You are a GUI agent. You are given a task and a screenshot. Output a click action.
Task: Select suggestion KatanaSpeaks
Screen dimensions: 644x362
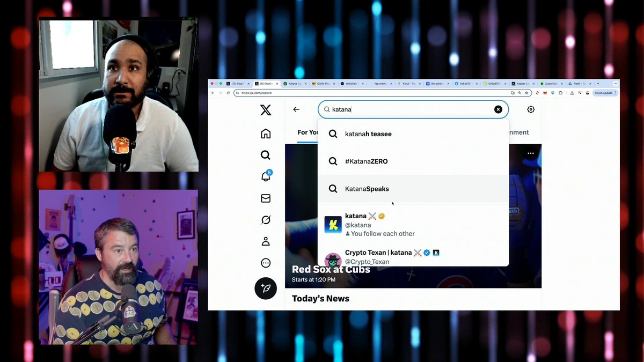pyautogui.click(x=413, y=189)
